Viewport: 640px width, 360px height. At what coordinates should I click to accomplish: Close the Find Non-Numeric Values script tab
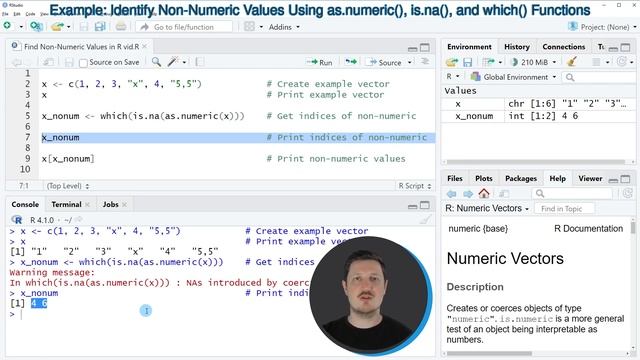pyautogui.click(x=144, y=47)
